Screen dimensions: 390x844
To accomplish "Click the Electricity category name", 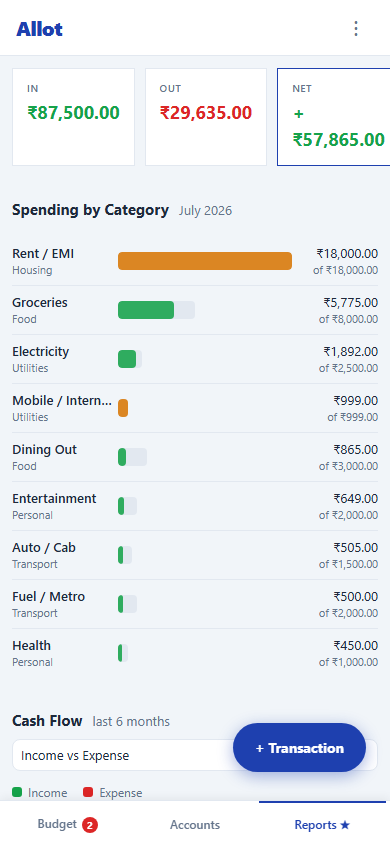I will [x=41, y=351].
